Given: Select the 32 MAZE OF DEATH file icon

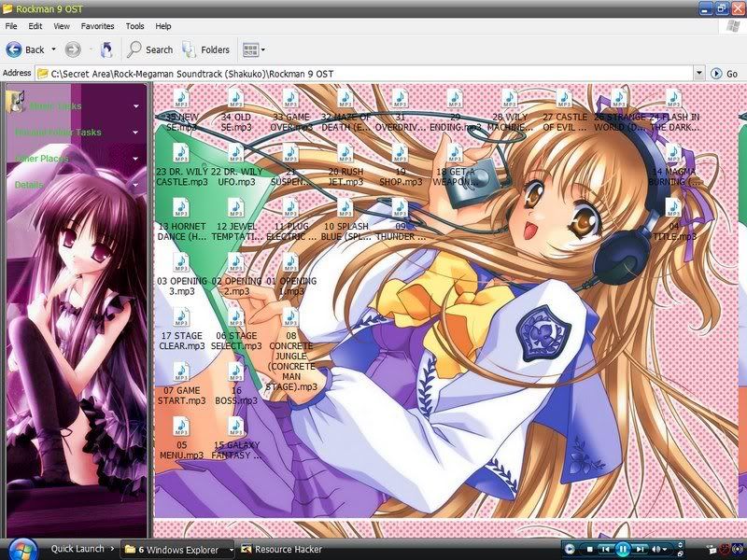Looking at the screenshot, I should coord(345,99).
